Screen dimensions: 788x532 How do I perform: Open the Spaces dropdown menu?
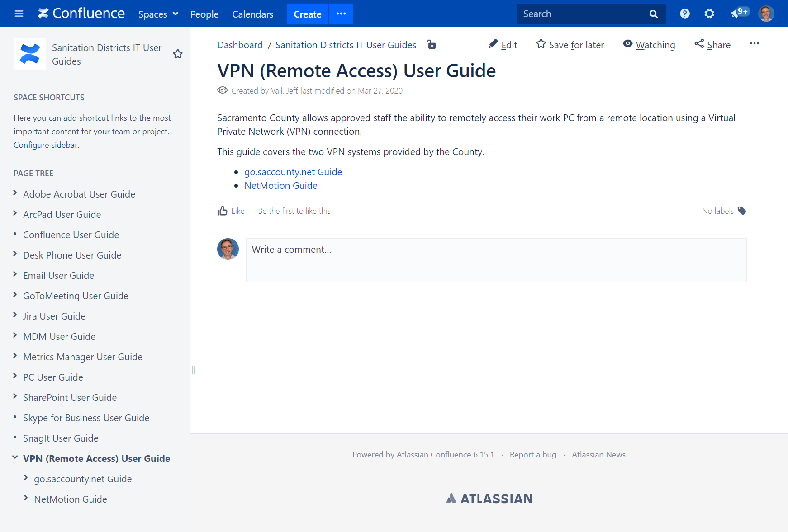tap(158, 14)
